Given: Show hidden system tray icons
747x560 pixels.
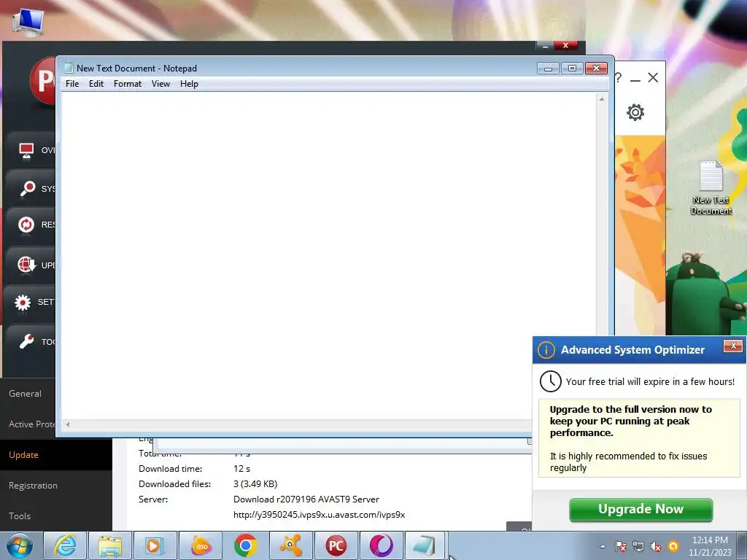Looking at the screenshot, I should (603, 546).
